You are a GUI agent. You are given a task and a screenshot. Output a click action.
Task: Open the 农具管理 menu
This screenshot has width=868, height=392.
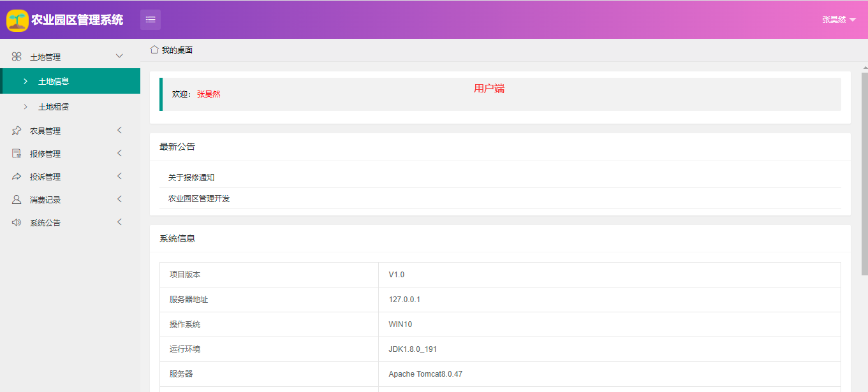70,131
